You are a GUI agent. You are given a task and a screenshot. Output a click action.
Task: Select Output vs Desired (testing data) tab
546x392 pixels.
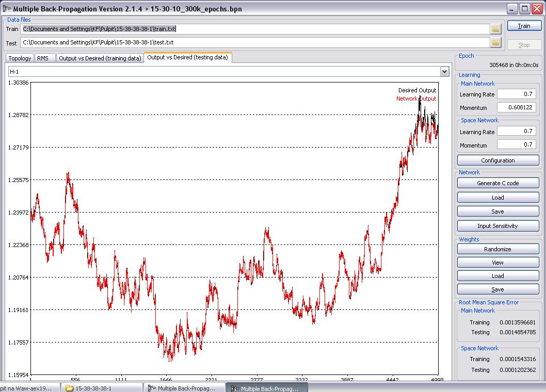coord(188,57)
